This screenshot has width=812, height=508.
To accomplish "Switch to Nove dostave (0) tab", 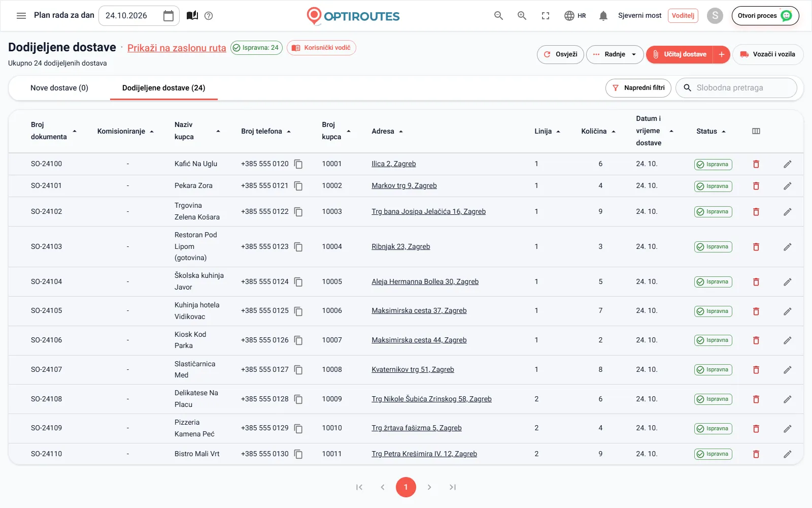I will pyautogui.click(x=59, y=88).
